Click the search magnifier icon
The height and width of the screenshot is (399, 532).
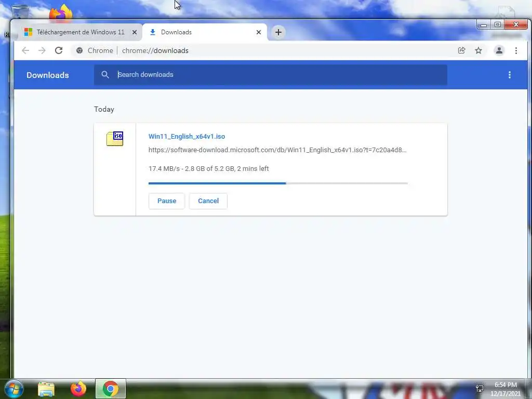pyautogui.click(x=105, y=75)
